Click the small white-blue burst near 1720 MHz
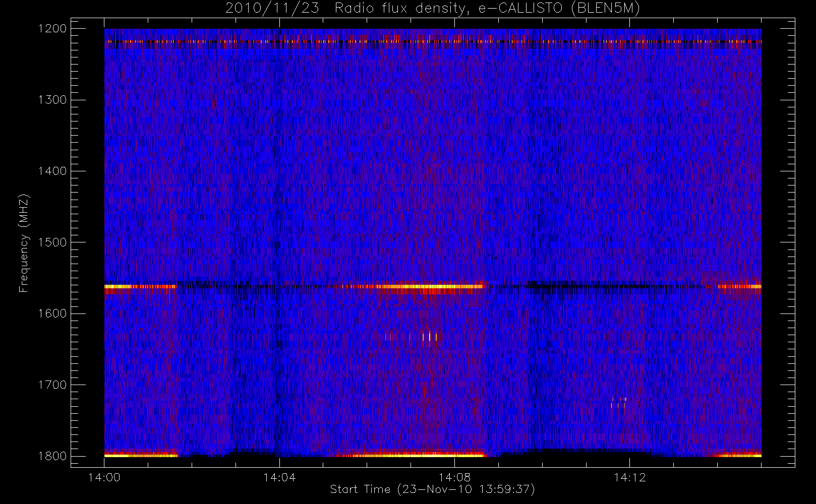Screen dimensions: 816x504 [x=618, y=402]
